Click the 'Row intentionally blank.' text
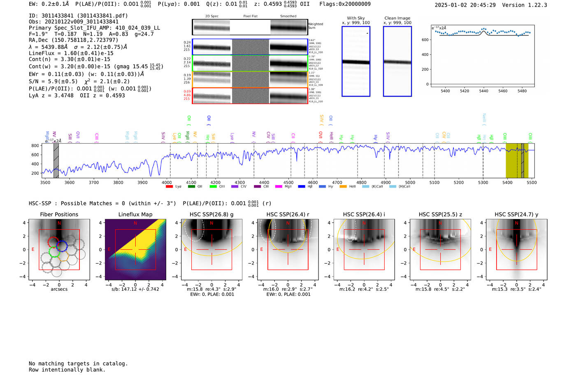Viewport: 576px width, 392px height. tap(67, 370)
